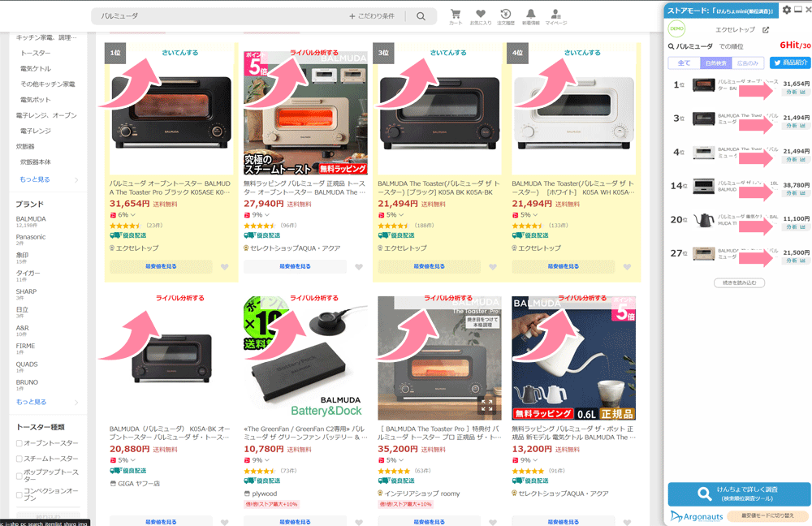Select トースター in the category sidebar

pos(36,54)
